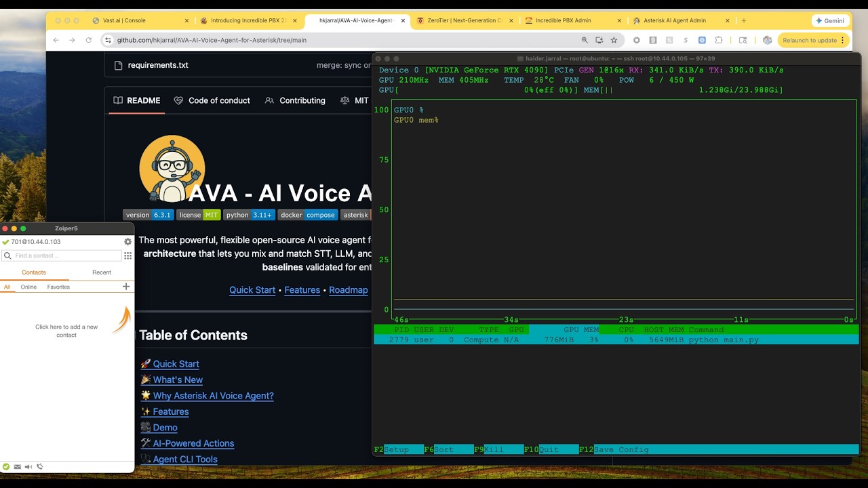Open Demo link in Table of Contents

tap(165, 428)
